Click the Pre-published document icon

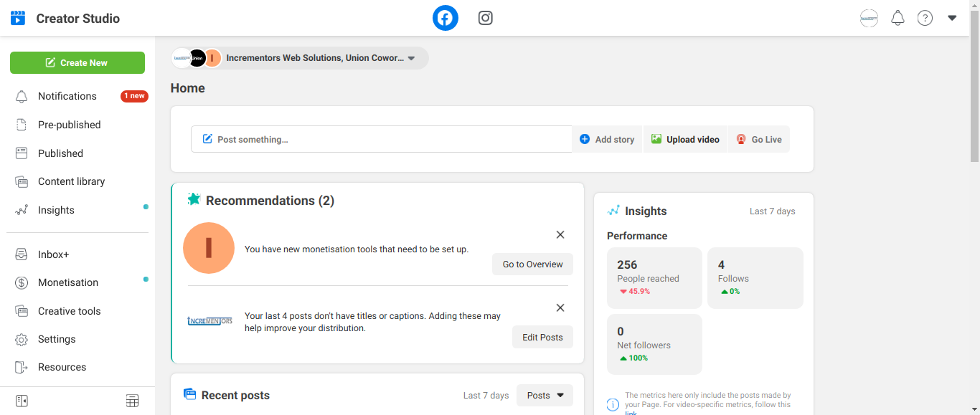[x=22, y=125]
